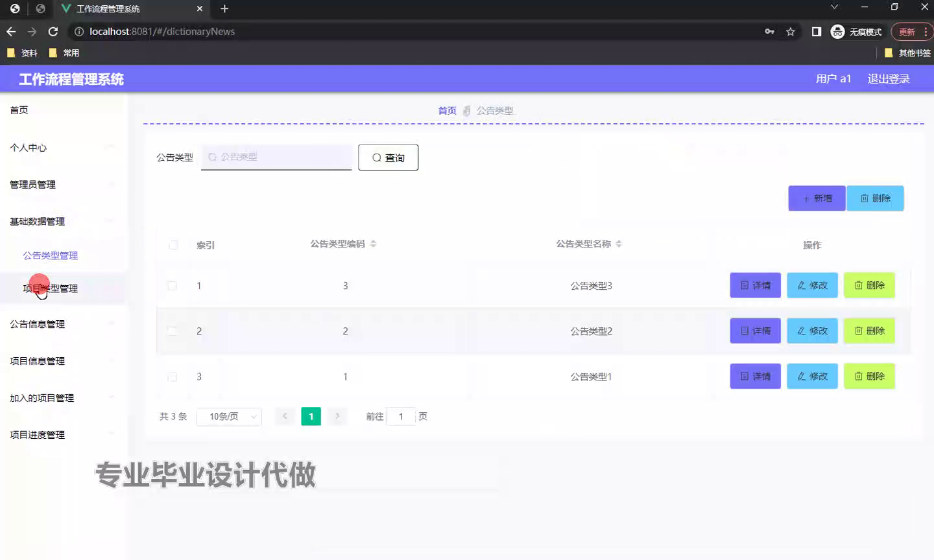Go to the next page arrow in pagination
Image resolution: width=934 pixels, height=560 pixels.
click(337, 416)
